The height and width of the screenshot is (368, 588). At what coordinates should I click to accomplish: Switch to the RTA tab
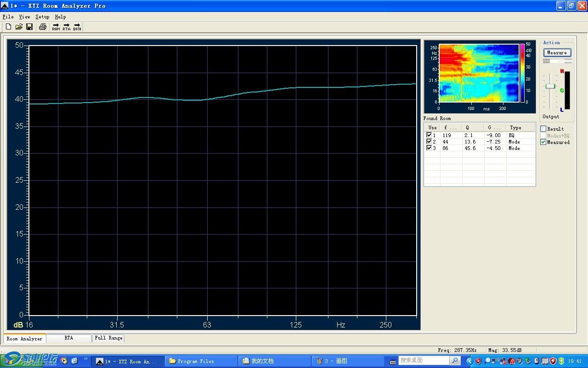[x=68, y=338]
